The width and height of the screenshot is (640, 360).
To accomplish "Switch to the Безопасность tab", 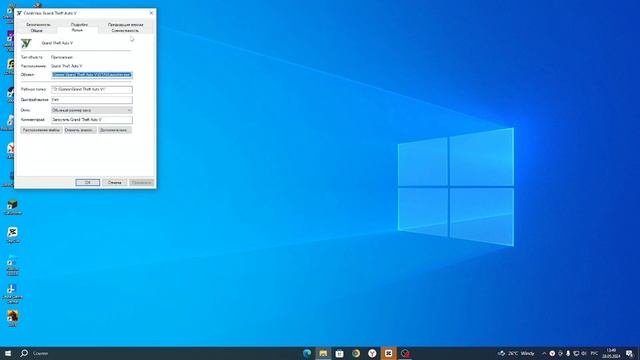I will pyautogui.click(x=38, y=24).
